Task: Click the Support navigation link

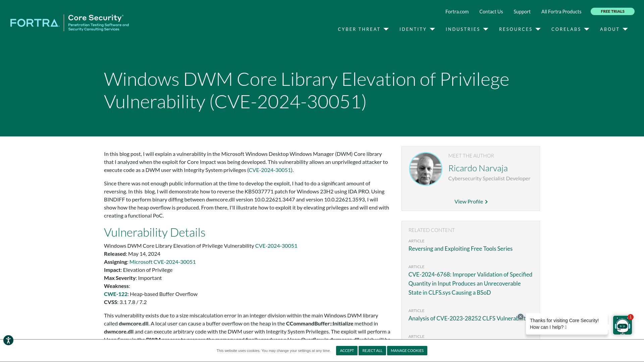Action: (522, 11)
